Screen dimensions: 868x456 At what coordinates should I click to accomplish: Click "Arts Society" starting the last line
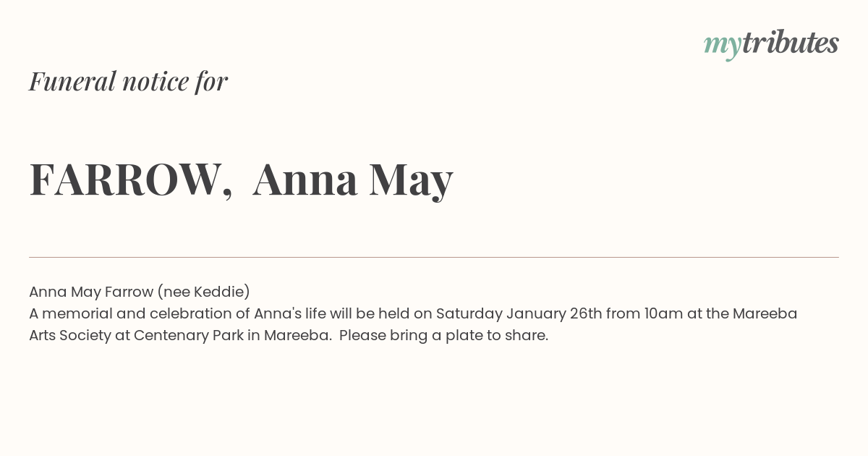[x=70, y=336]
